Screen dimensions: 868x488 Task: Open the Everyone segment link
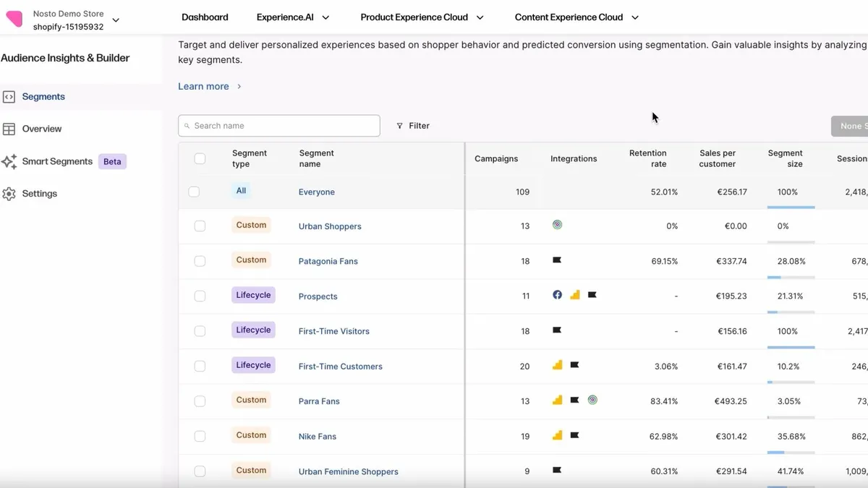coord(317,192)
